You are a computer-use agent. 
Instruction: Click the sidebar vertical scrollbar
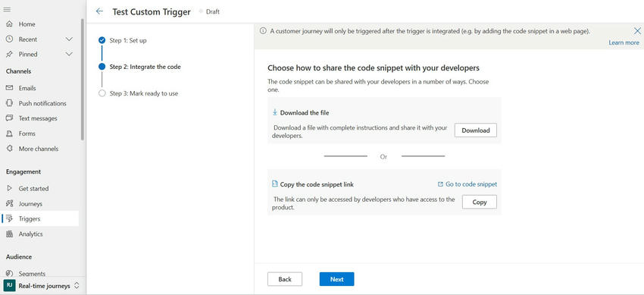pos(83,79)
